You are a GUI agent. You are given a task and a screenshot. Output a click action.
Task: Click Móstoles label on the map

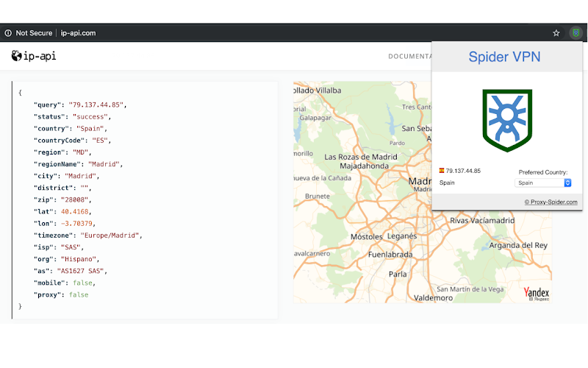click(x=366, y=237)
